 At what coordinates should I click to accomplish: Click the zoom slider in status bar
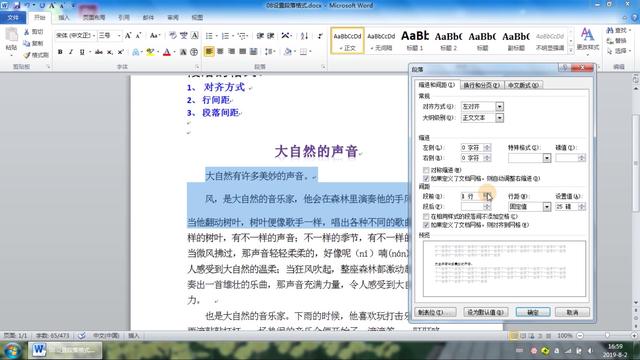606,336
